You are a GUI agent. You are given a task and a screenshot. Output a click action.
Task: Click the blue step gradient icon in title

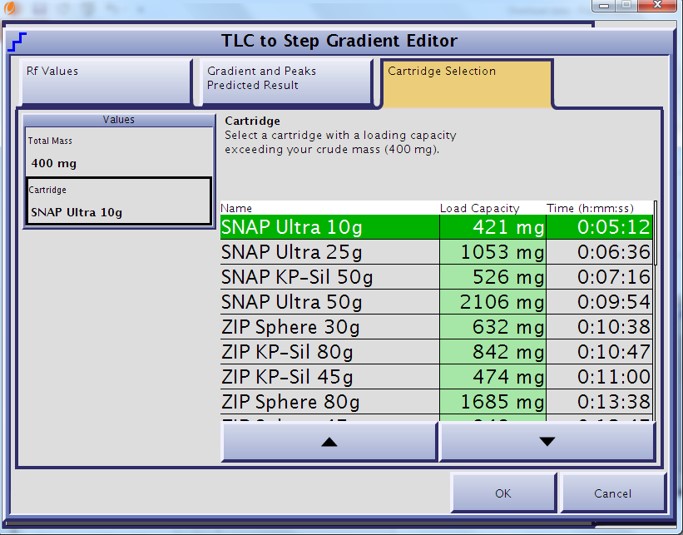(17, 42)
